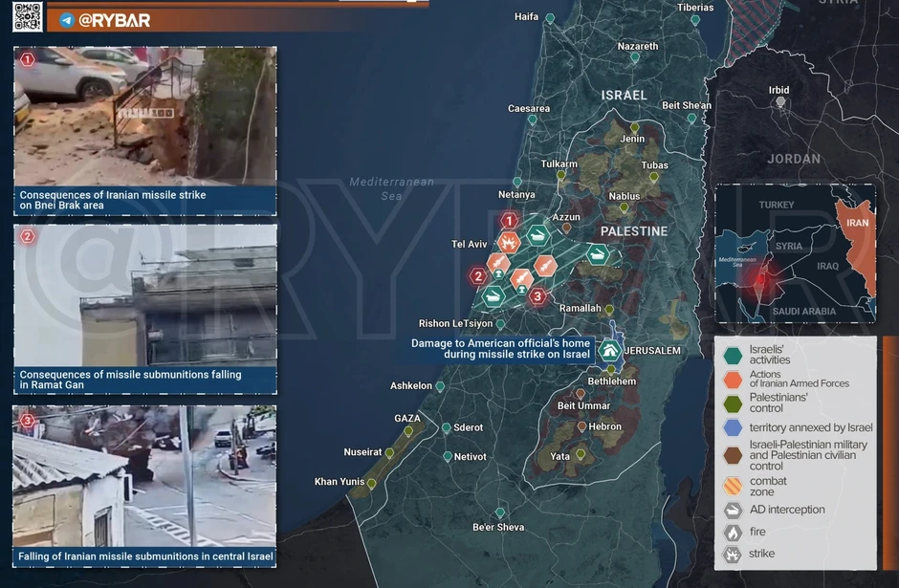Click the number 1 badge on Bnei Brak photo

(x=27, y=59)
